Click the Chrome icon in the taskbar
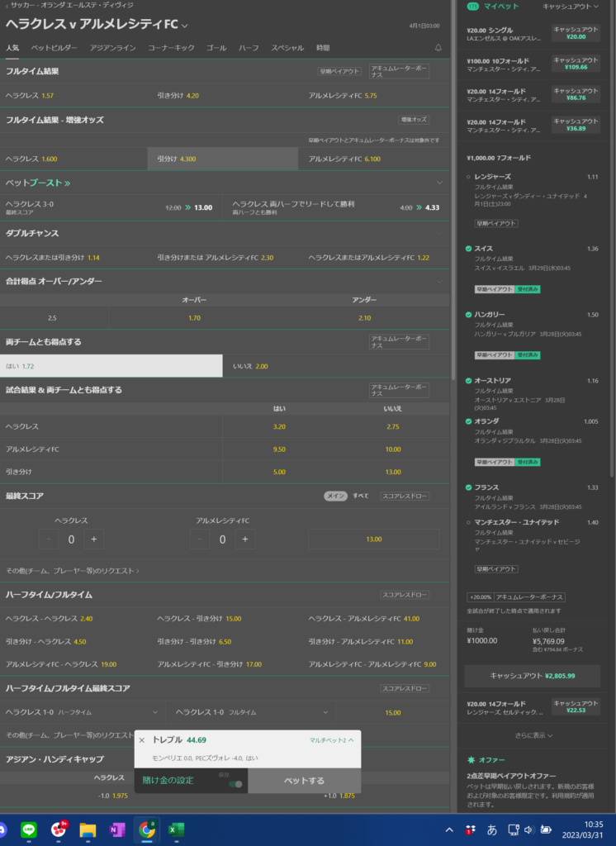 [x=147, y=829]
